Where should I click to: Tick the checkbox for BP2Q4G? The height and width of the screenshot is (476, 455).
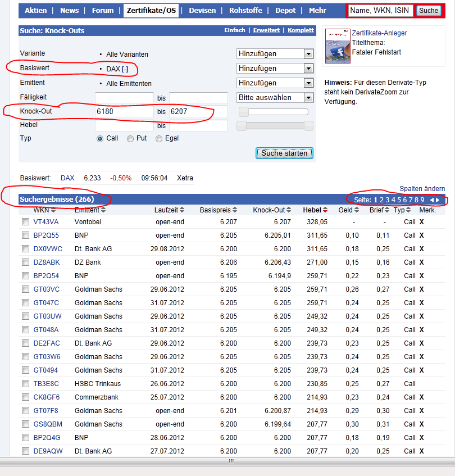[25, 437]
